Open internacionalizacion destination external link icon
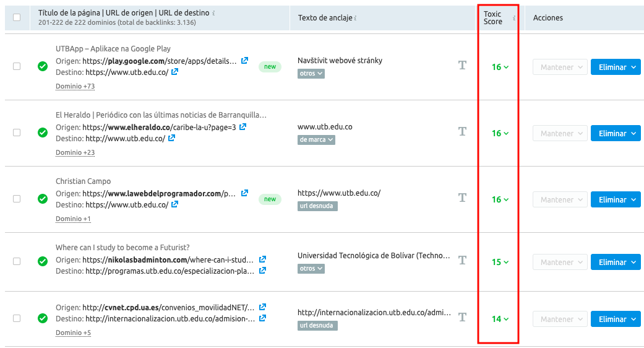The image size is (644, 348). coord(262,318)
